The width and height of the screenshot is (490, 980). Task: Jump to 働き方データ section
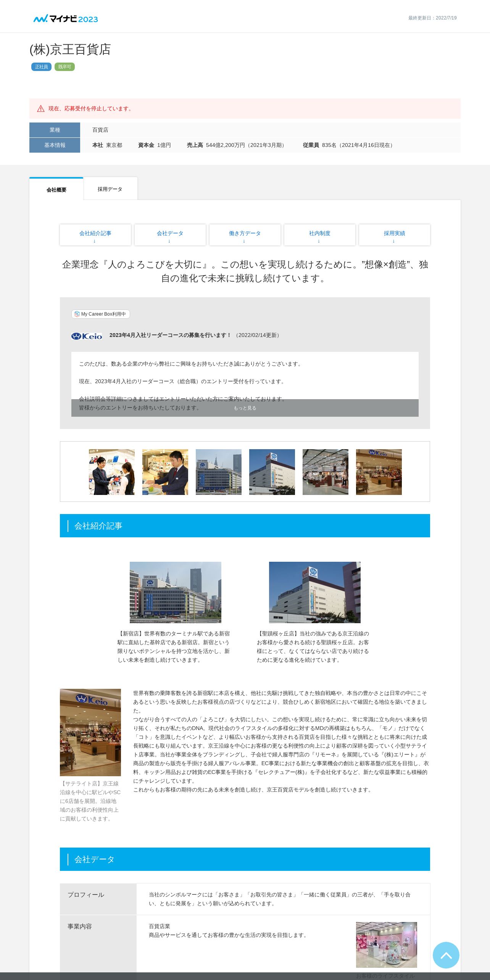point(245,235)
